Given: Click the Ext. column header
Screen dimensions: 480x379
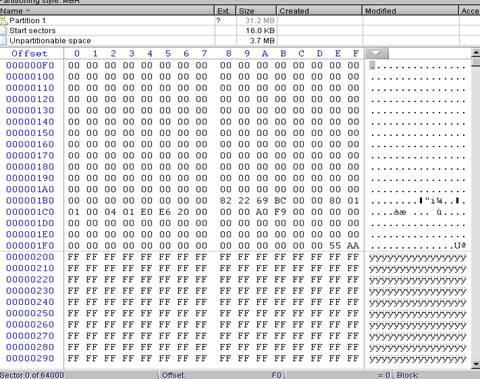Looking at the screenshot, I should (225, 11).
